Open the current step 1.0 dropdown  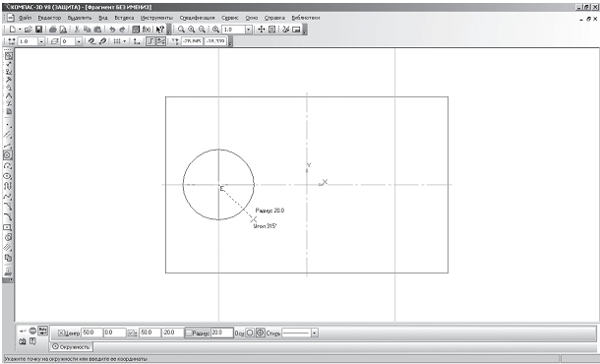point(41,41)
